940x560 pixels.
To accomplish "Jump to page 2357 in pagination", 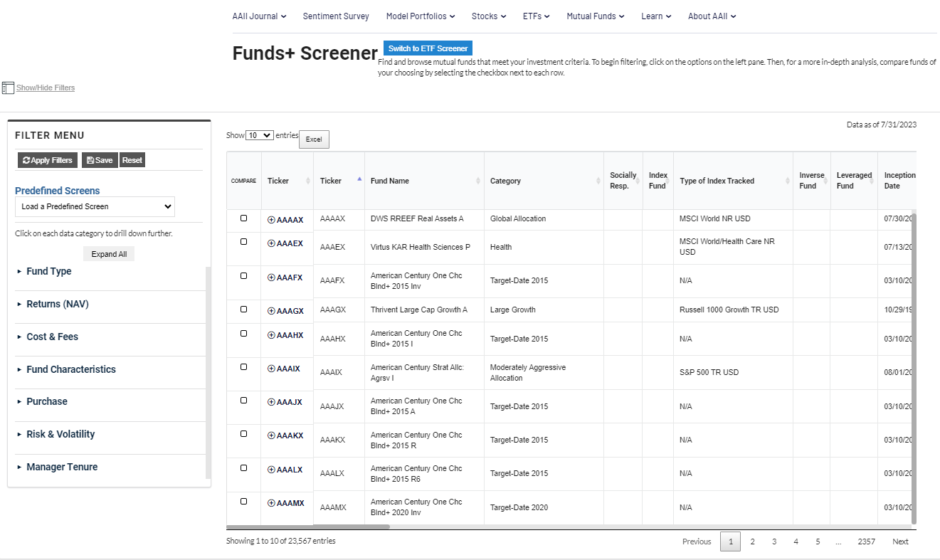I will [x=866, y=541].
